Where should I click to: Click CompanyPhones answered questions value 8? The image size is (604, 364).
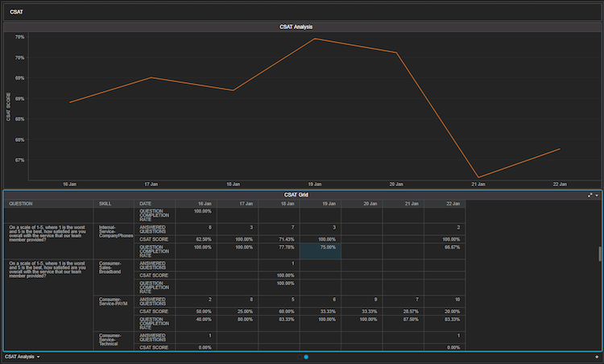[x=196, y=230]
